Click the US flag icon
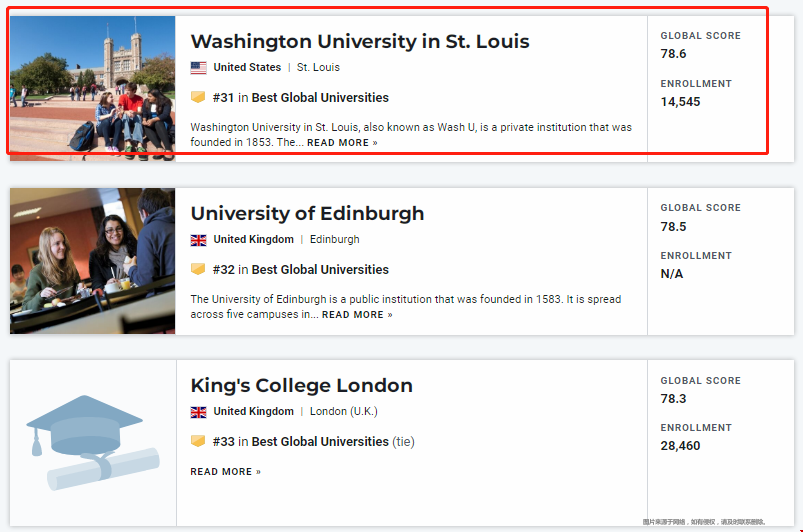Viewport: 803px width, 532px height. click(x=198, y=68)
